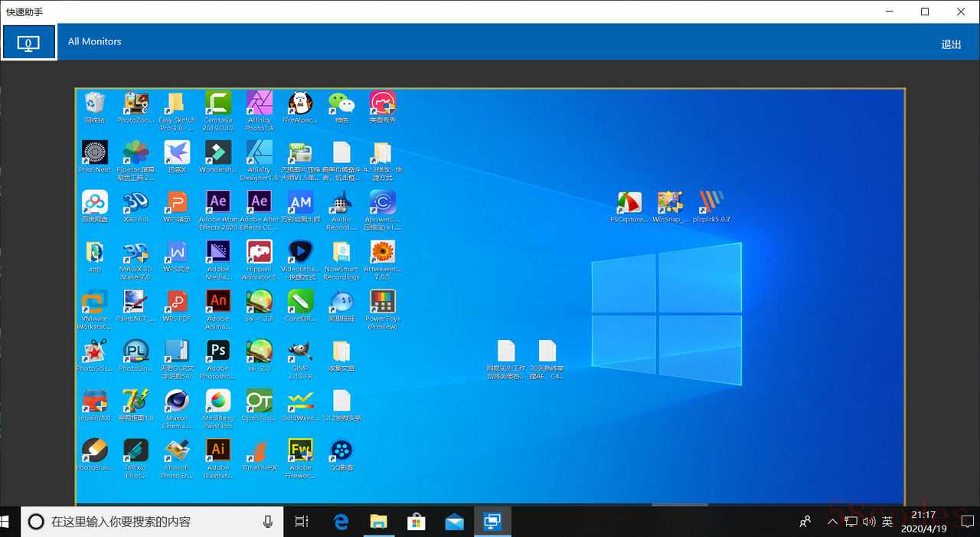This screenshot has height=537, width=980.
Task: Select the Adobe Photoshop shortcut icon
Action: pyautogui.click(x=218, y=352)
